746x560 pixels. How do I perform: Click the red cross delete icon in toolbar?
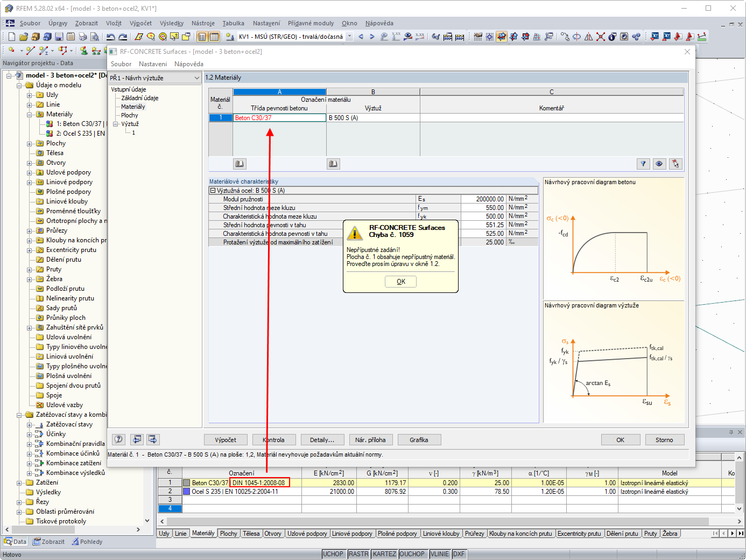pos(601,37)
